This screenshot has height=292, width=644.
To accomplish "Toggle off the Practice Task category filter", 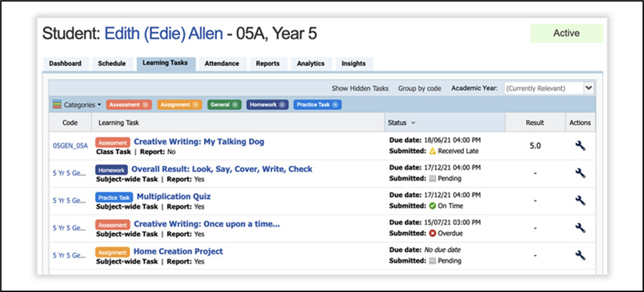I will pyautogui.click(x=336, y=105).
